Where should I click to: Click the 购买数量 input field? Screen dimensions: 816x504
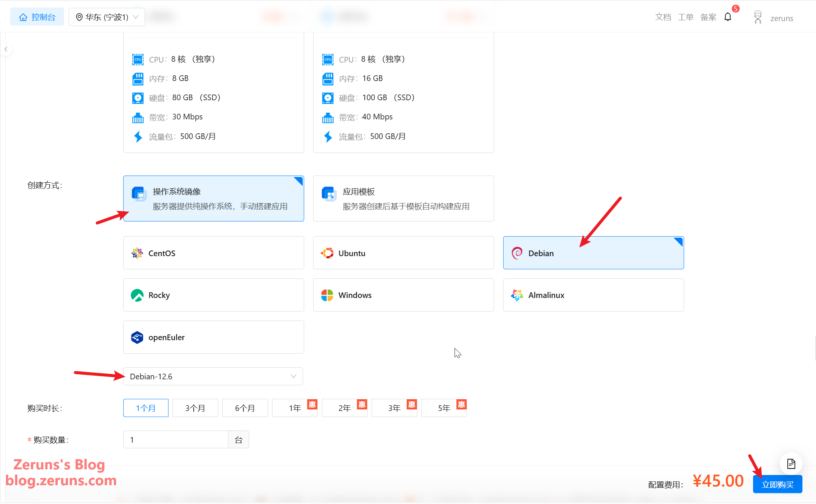pyautogui.click(x=176, y=440)
